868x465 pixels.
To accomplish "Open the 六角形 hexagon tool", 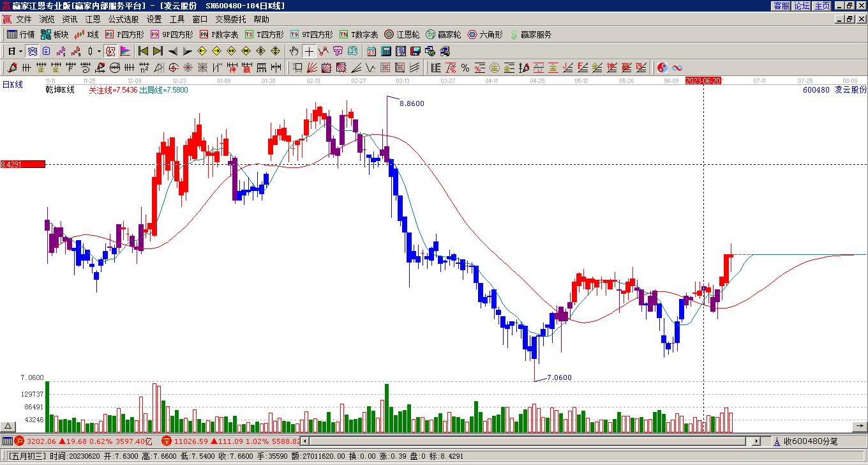I will pyautogui.click(x=485, y=34).
